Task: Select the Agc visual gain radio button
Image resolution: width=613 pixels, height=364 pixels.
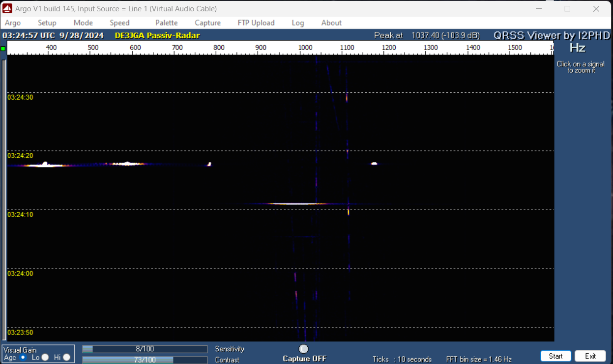Action: pos(23,357)
